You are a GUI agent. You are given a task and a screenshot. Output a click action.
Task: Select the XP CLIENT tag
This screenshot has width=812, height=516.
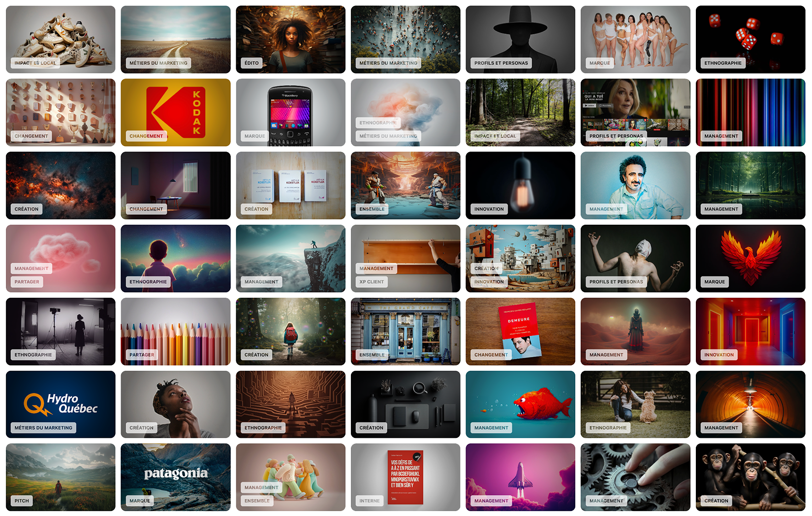[x=371, y=282]
